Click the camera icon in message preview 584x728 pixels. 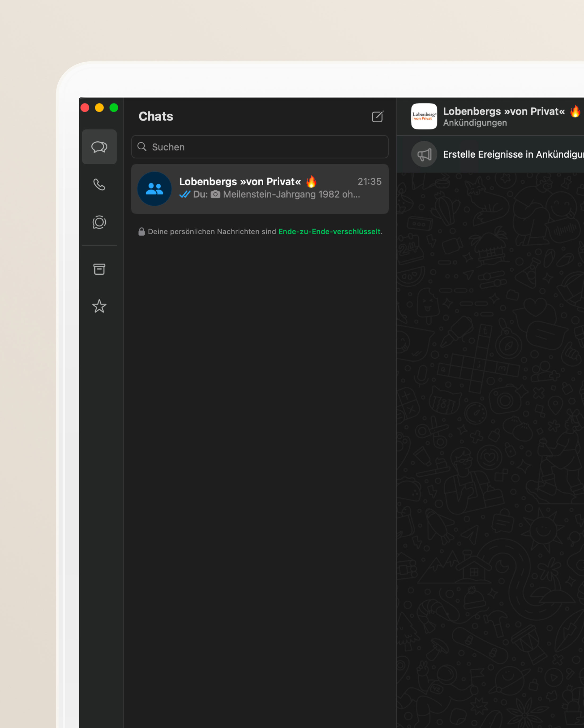click(x=216, y=194)
